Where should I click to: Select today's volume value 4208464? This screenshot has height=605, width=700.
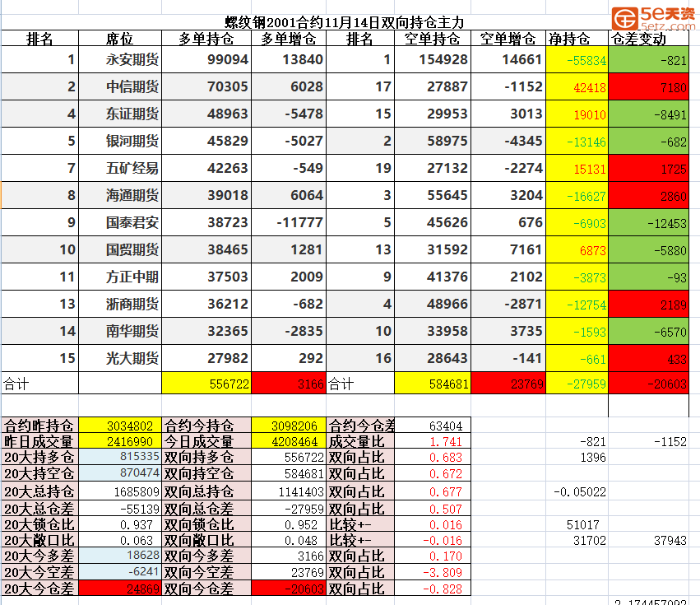point(289,441)
